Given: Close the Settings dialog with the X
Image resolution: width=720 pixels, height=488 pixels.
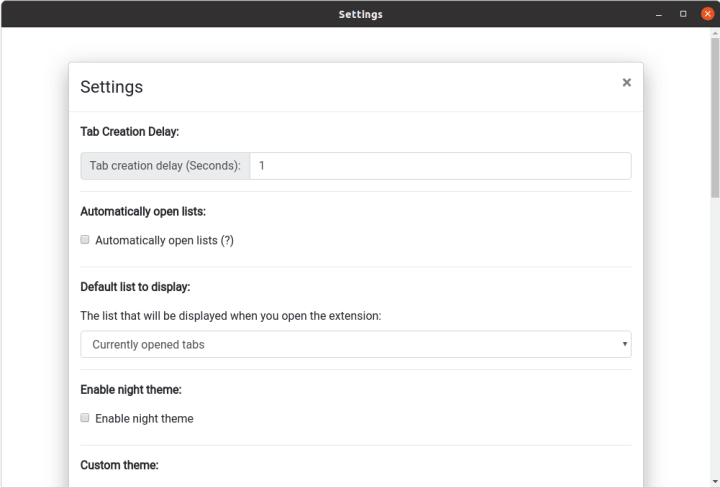Looking at the screenshot, I should point(626,83).
